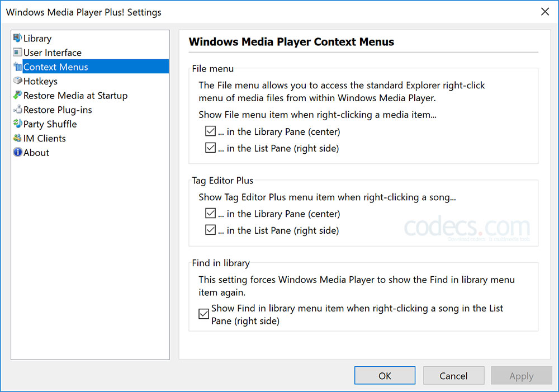Screen dimensions: 559x392
Task: Click the Party Shuffle icon
Action: coord(17,124)
